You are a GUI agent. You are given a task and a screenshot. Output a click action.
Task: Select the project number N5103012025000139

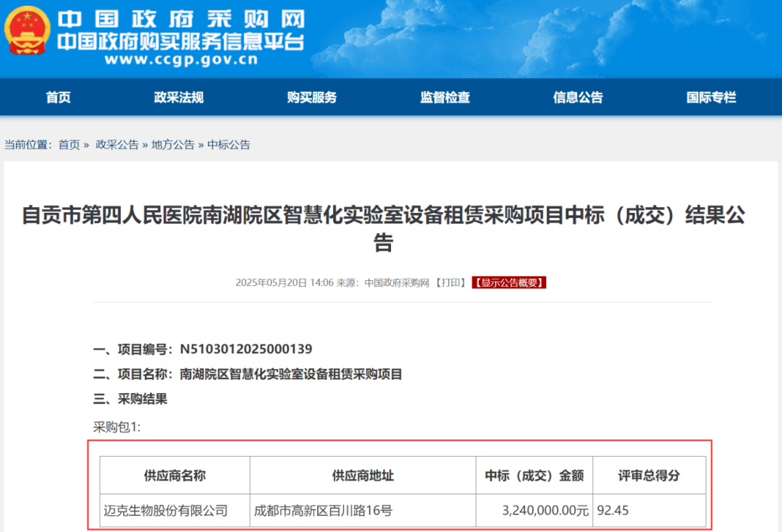coord(245,350)
